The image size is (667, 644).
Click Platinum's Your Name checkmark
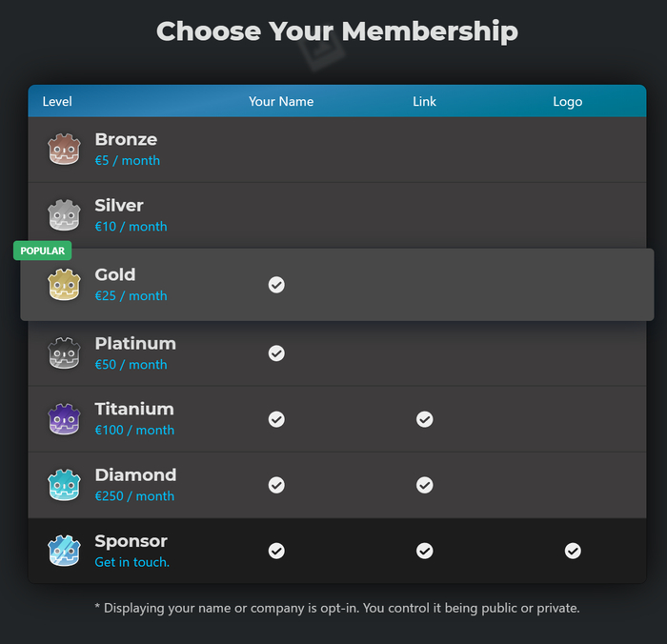tap(276, 353)
